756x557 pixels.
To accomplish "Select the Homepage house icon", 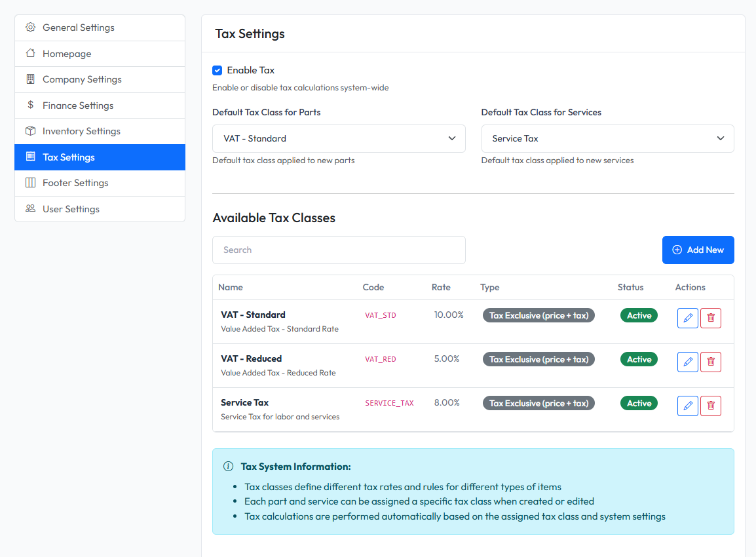I will [x=29, y=53].
